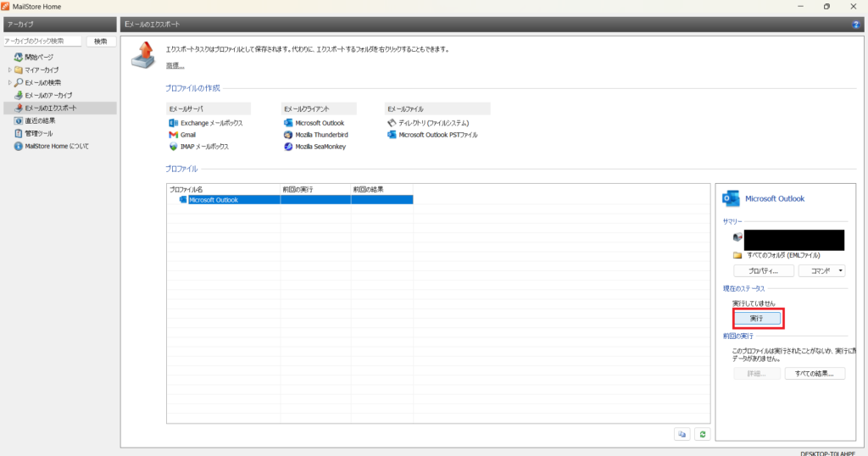
Task: Select the マイアーカイブ folder icon in sidebar
Action: (19, 70)
